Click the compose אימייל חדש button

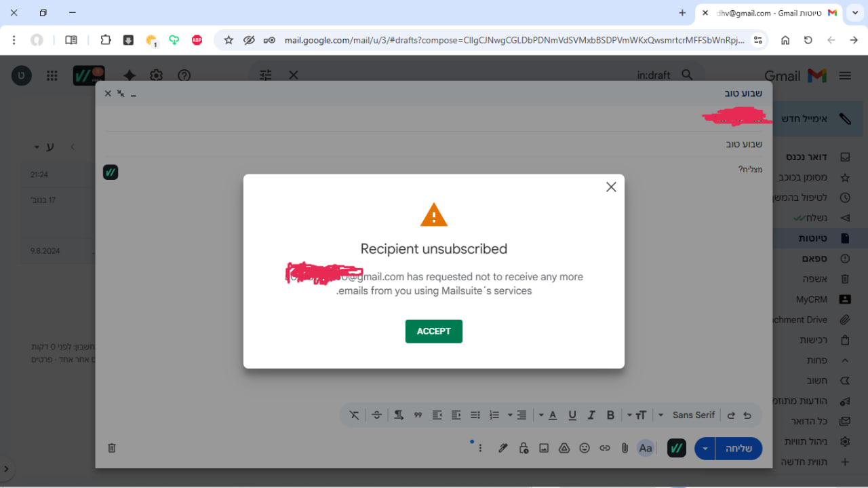click(818, 118)
